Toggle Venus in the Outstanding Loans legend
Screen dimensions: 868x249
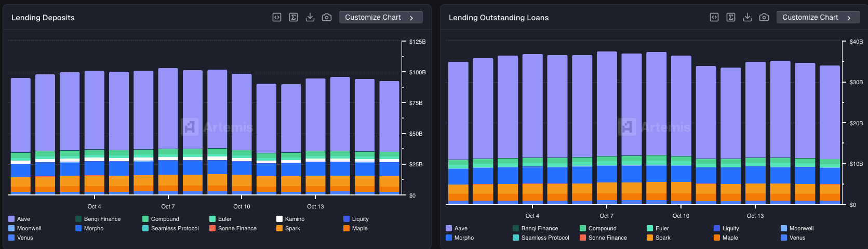[793, 238]
